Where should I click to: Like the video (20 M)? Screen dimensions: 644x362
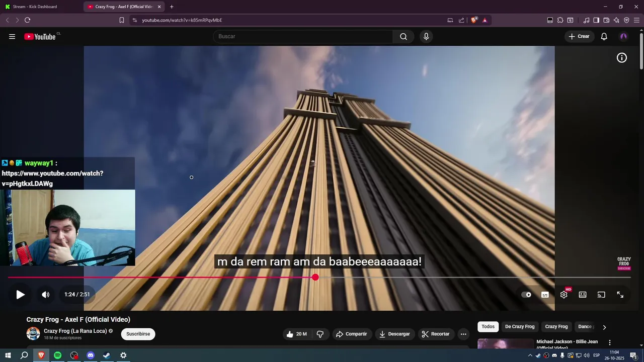click(x=297, y=334)
